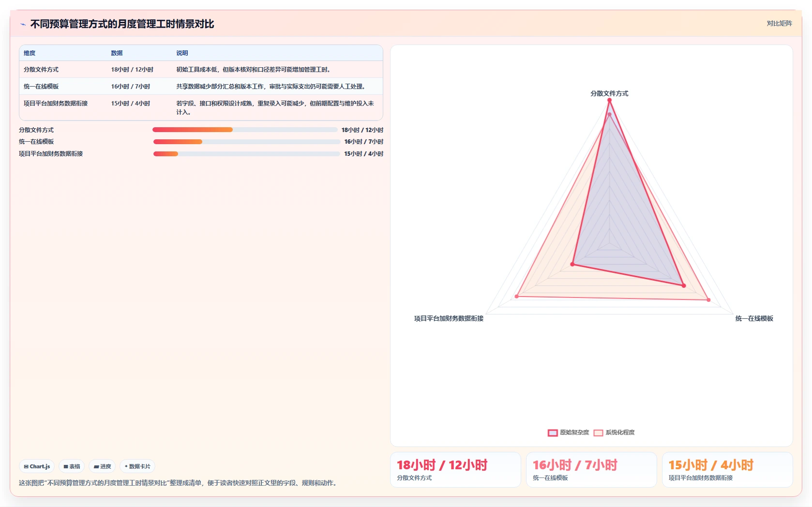812x507 pixels.
Task: Click the 说明 column header
Action: click(182, 53)
